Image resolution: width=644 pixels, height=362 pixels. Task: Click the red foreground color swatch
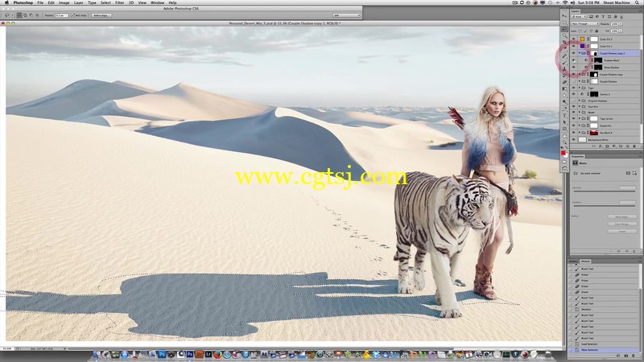563,153
